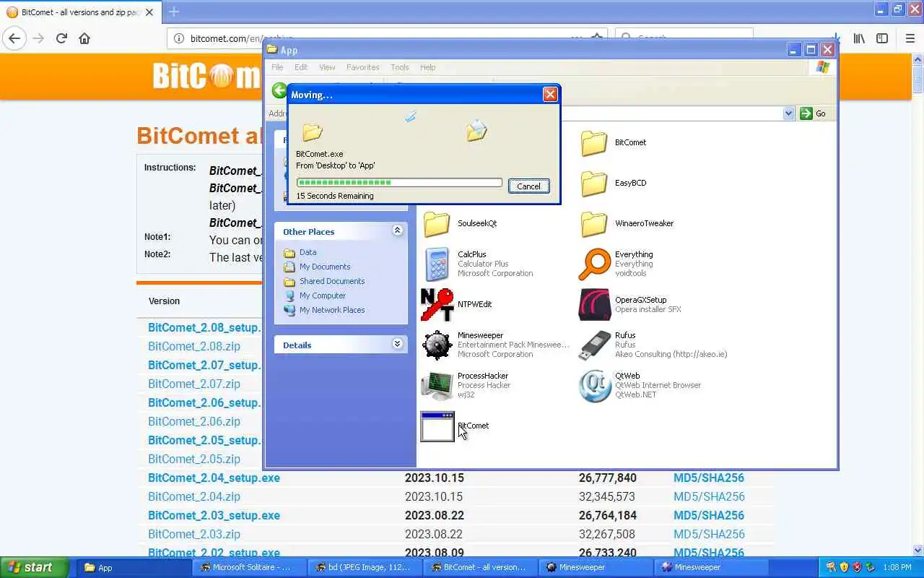Launch the NTPWEdit key icon
The image size is (924, 578).
[x=437, y=304]
